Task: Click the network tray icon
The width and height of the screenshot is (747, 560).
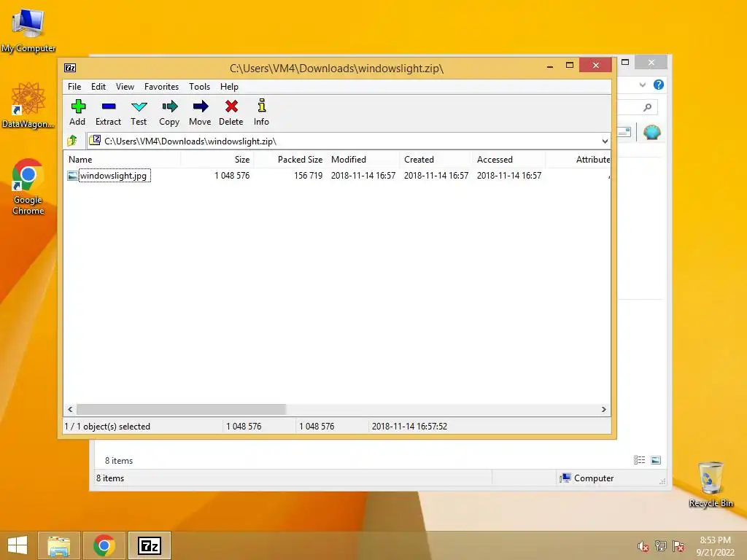Action: 660,546
